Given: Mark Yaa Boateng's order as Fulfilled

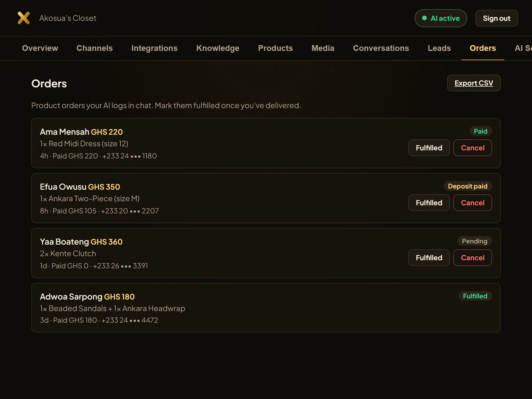Looking at the screenshot, I should [x=429, y=258].
